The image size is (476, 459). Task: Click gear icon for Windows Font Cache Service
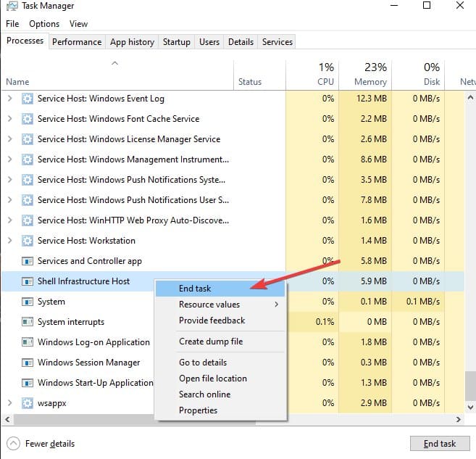[28, 119]
